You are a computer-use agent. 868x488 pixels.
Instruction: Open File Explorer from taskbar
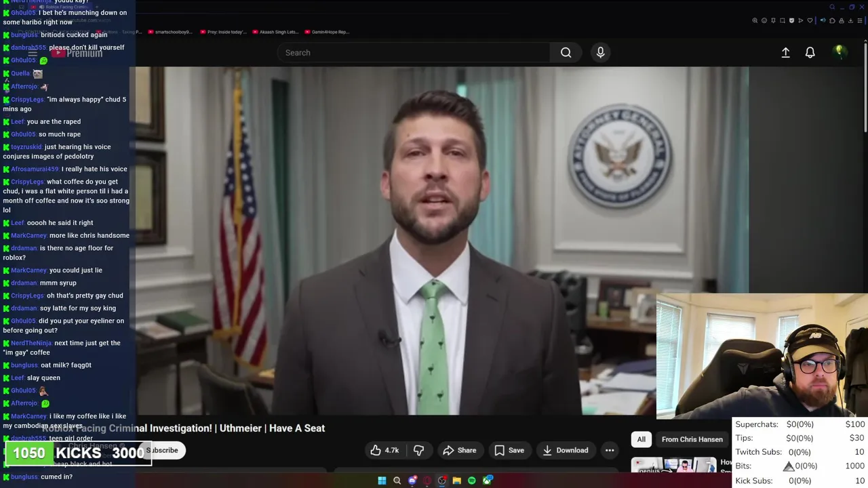click(x=457, y=481)
